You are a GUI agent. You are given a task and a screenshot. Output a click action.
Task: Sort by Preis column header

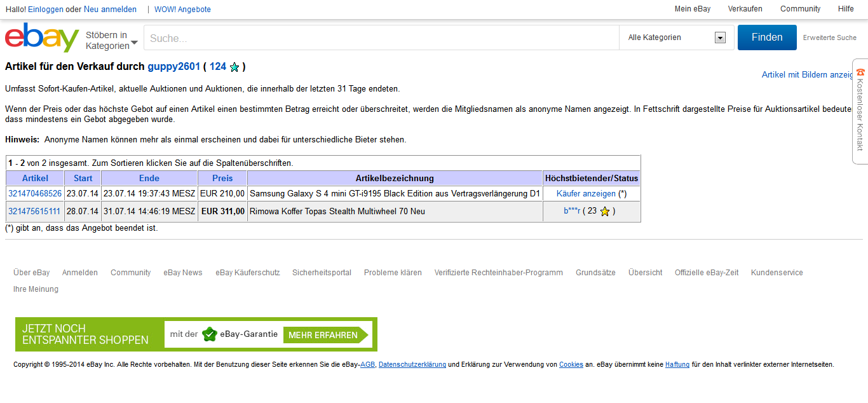pyautogui.click(x=222, y=178)
